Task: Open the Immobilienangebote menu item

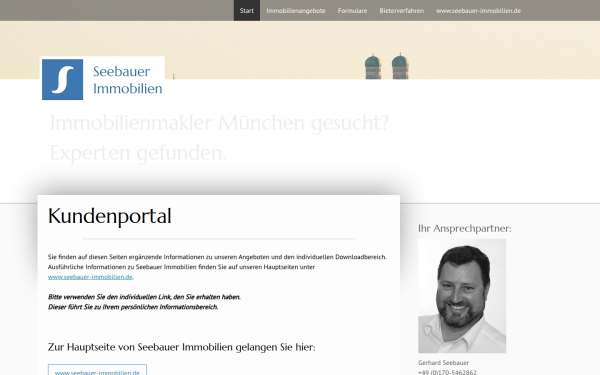Action: point(296,11)
